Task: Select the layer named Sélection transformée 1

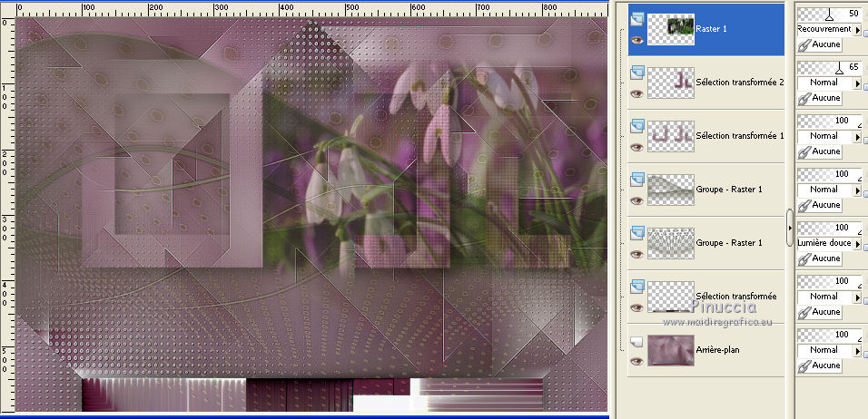Action: (x=740, y=136)
